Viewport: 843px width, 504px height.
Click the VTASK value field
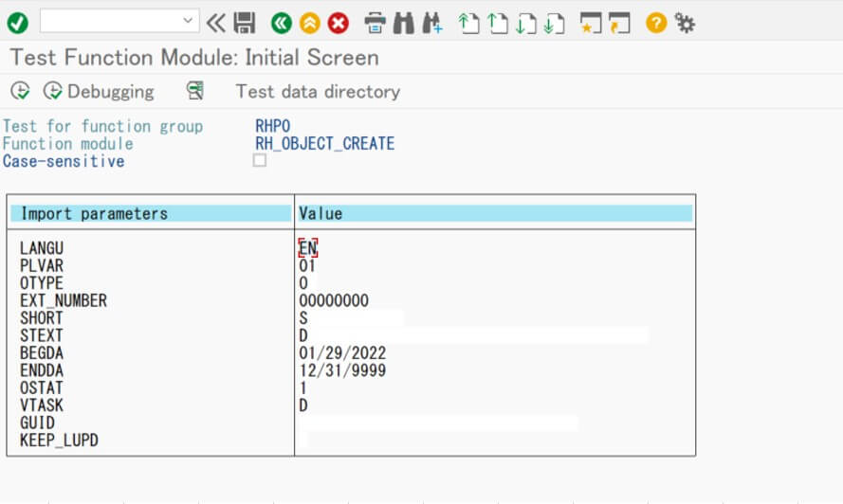point(303,405)
